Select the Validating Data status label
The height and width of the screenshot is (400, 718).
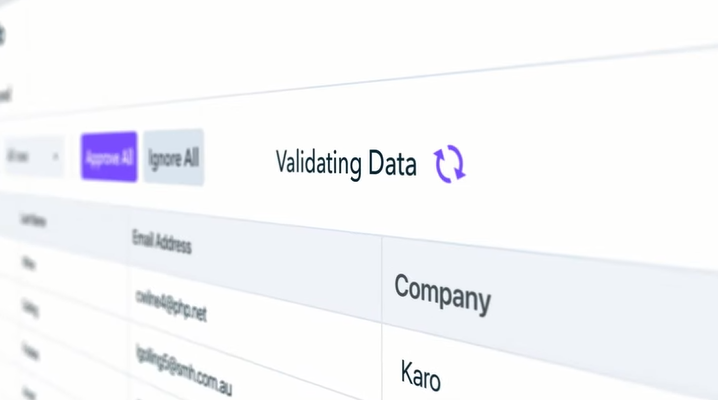click(346, 163)
